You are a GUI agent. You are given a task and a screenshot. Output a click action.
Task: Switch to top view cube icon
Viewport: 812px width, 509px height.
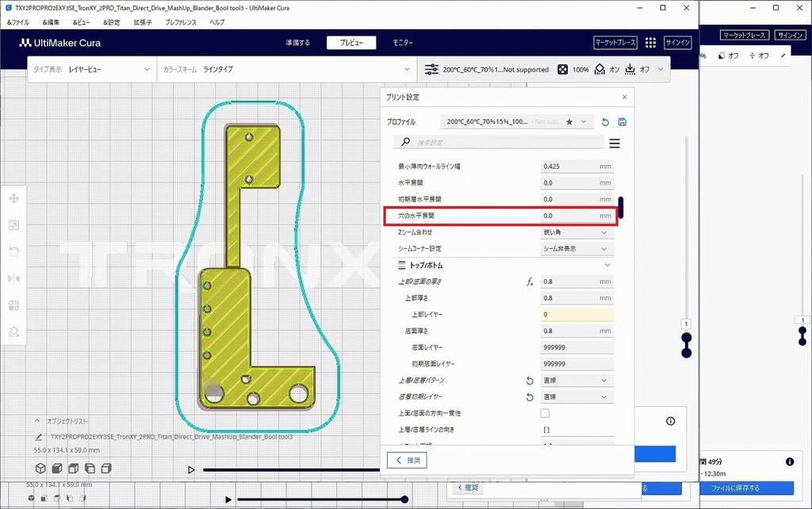(74, 469)
